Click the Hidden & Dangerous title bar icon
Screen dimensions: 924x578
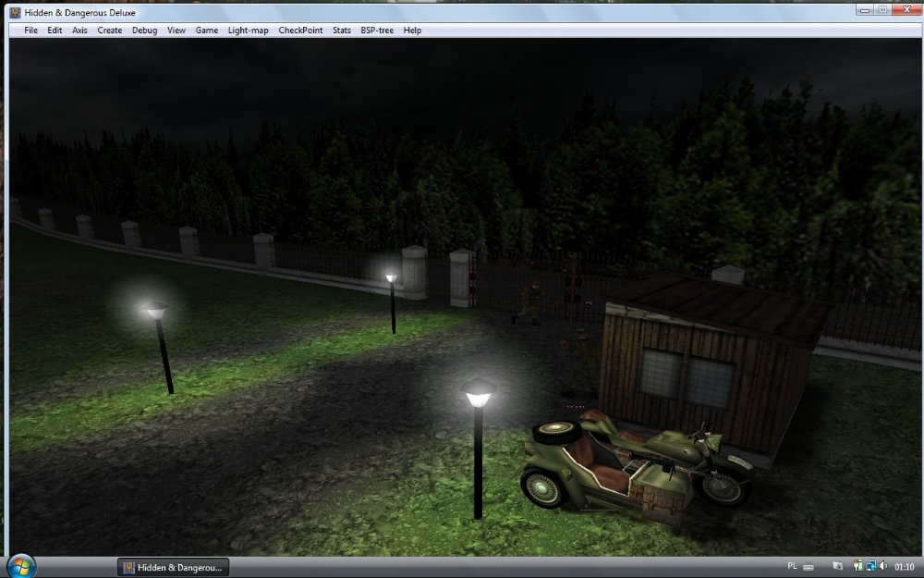pyautogui.click(x=16, y=12)
